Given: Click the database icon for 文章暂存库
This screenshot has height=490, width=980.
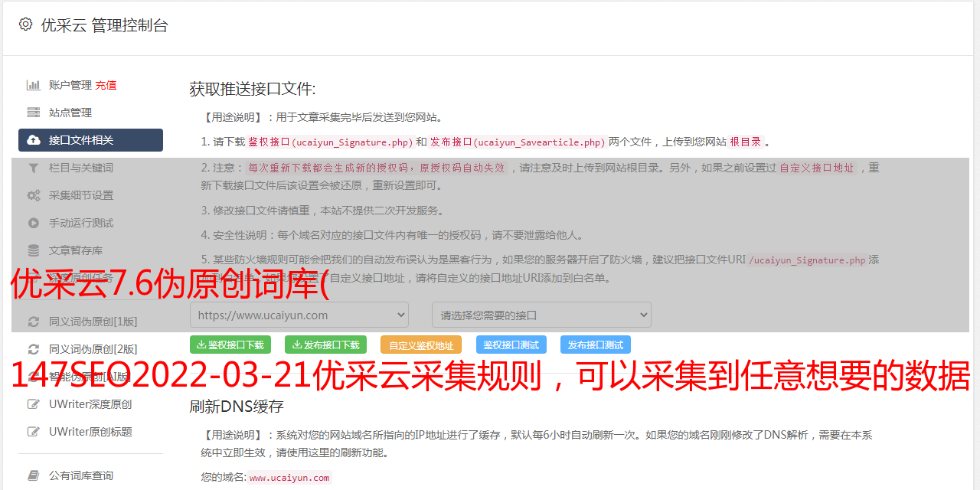Looking at the screenshot, I should pos(34,250).
